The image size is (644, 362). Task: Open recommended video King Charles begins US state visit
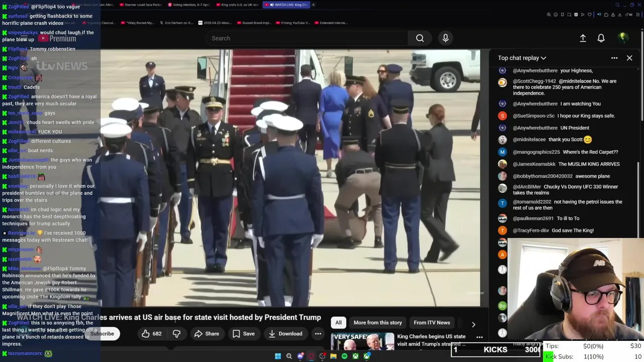(431, 340)
